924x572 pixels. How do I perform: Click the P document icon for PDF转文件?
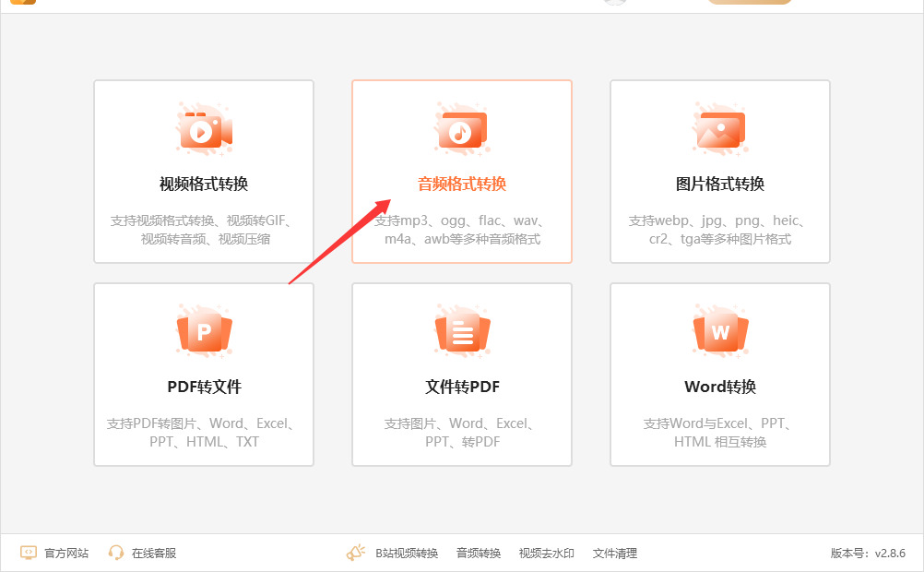point(204,331)
